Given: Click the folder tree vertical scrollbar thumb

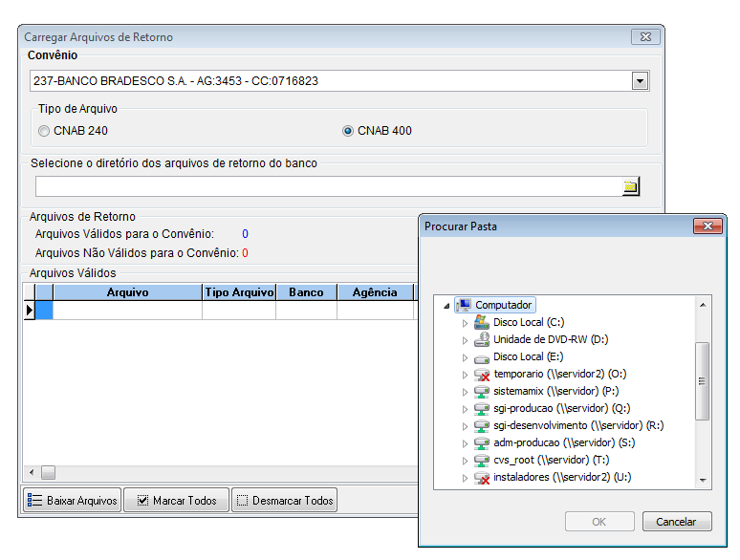Looking at the screenshot, I should pos(703,380).
